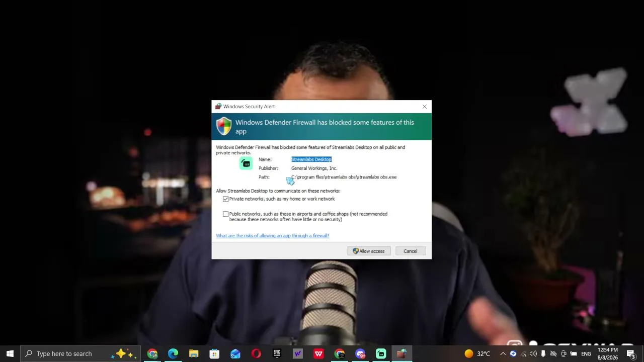Enable the Private networks checkbox

(225, 199)
